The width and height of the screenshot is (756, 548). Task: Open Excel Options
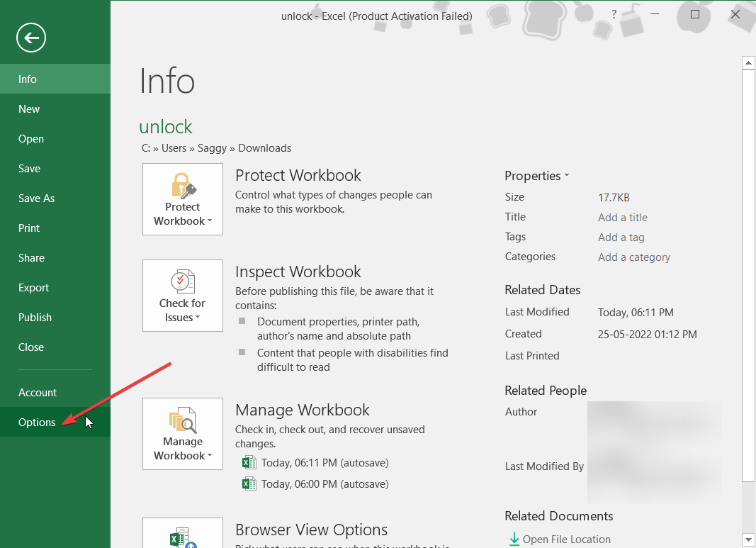pyautogui.click(x=55, y=423)
